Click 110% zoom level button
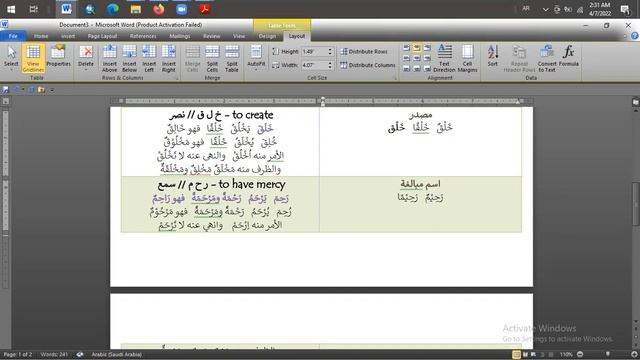The image size is (640, 360). point(566,354)
